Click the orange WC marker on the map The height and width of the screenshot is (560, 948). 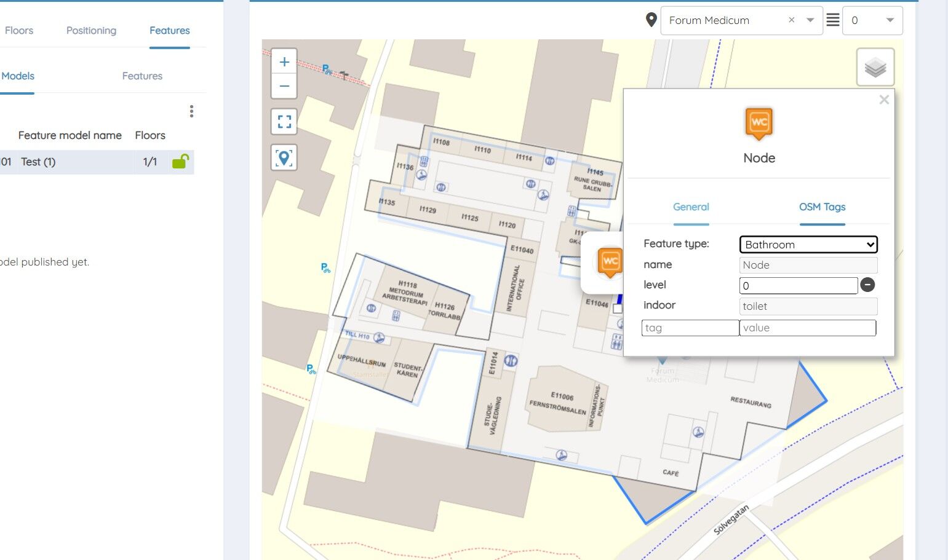(x=610, y=262)
